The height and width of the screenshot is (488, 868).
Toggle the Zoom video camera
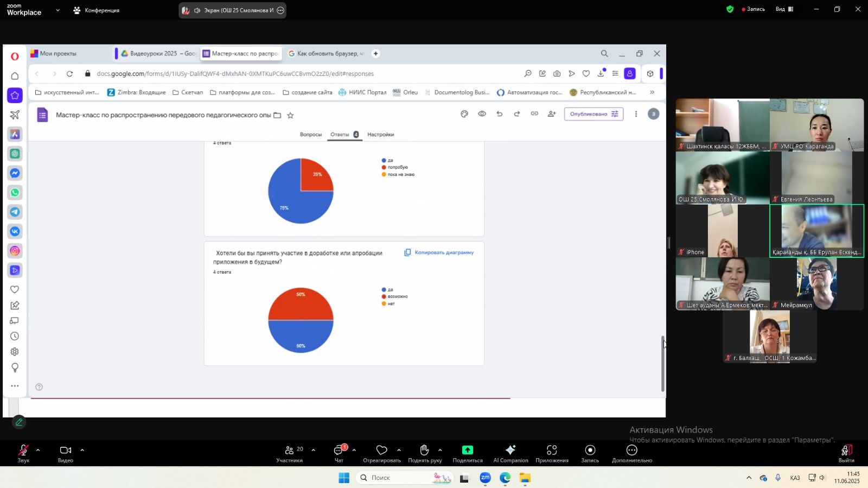point(66,453)
